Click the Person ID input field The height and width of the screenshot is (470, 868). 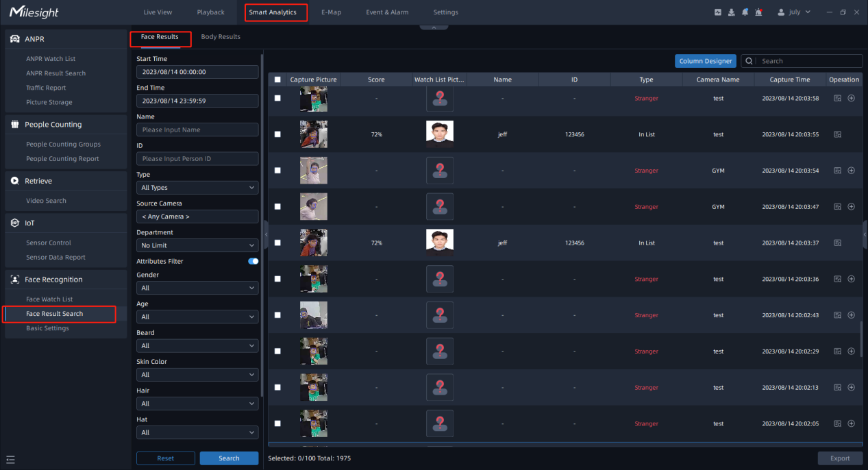pyautogui.click(x=197, y=158)
